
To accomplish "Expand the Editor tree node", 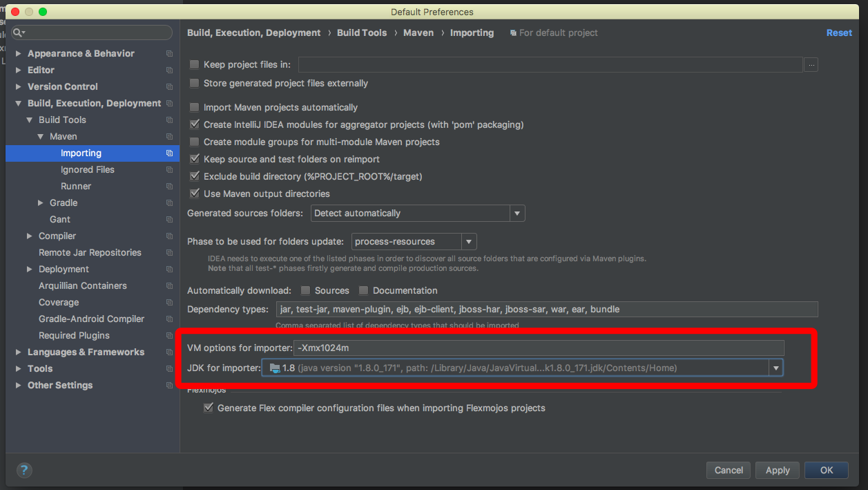I will 19,70.
